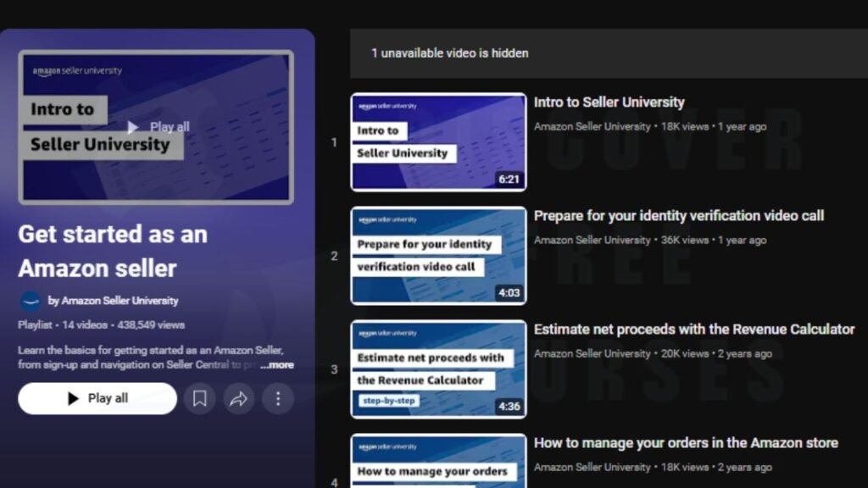868x488 pixels.
Task: Click '18K views • 2 years ago' text
Action: click(x=716, y=467)
